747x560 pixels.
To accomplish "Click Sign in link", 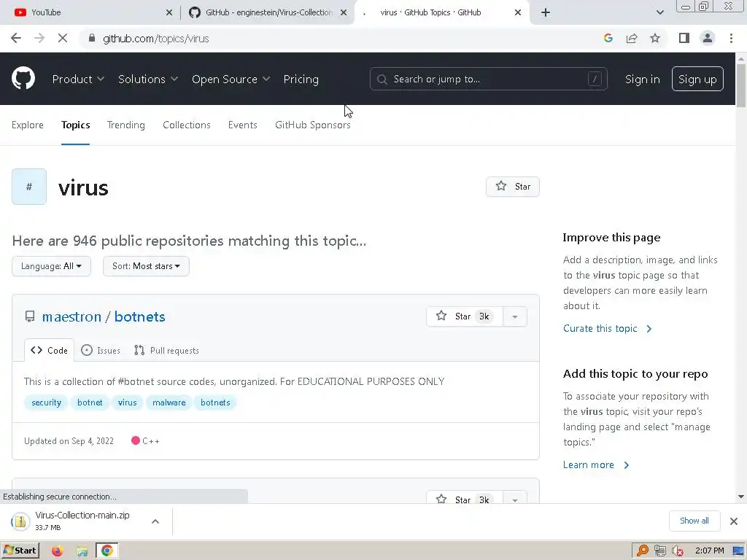I will click(x=642, y=79).
